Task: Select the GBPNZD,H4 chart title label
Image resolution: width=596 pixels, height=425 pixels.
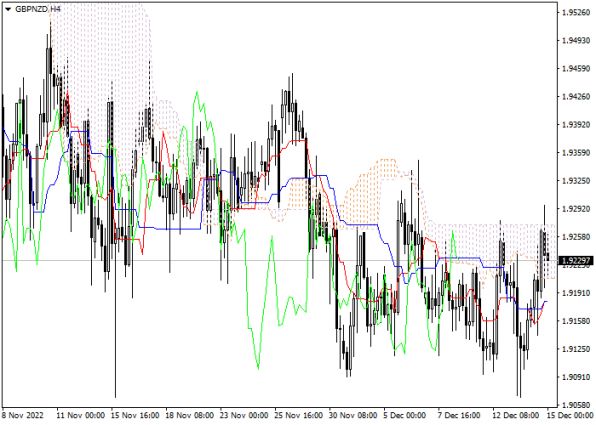Action: point(38,9)
